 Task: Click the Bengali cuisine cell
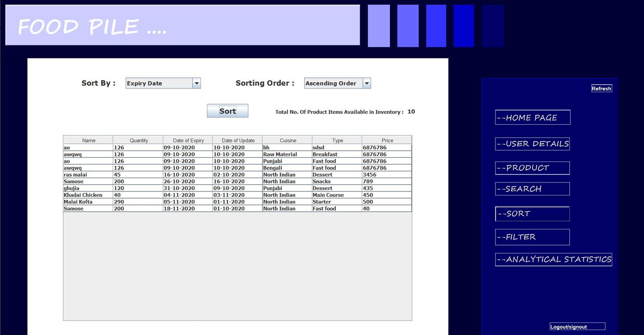coord(288,168)
